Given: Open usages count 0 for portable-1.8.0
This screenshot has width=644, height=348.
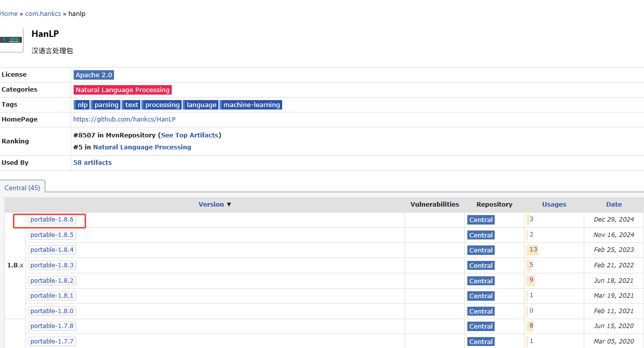Looking at the screenshot, I should (x=532, y=311).
